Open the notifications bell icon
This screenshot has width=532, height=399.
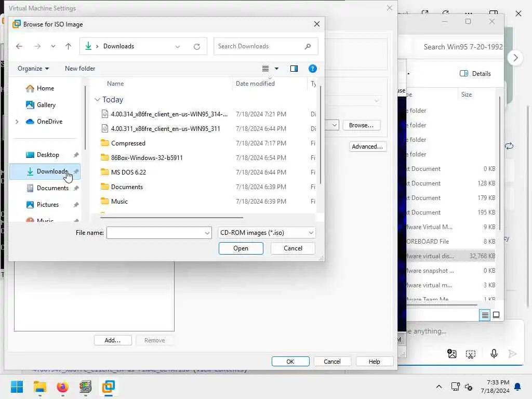518,387
